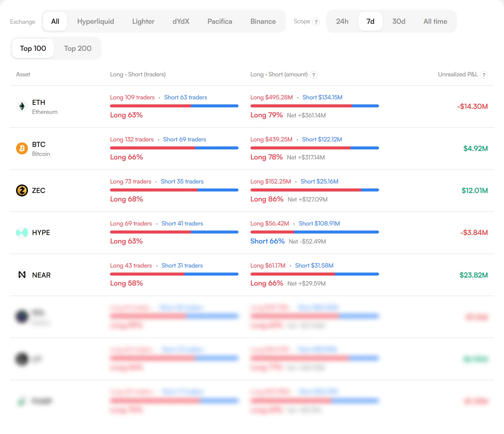Click the Unrealized P&L column header
This screenshot has height=434, width=504.
pos(458,74)
